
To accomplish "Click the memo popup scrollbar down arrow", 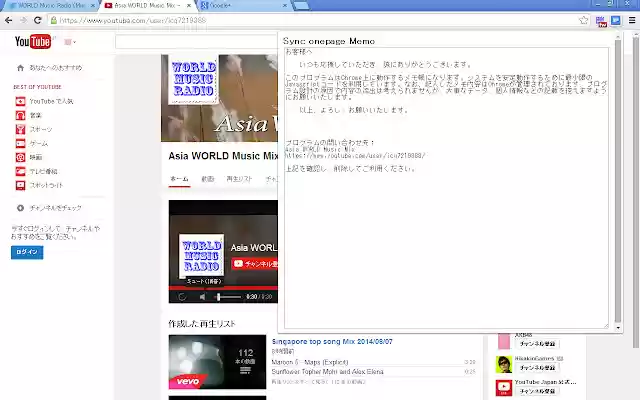I will [x=618, y=328].
